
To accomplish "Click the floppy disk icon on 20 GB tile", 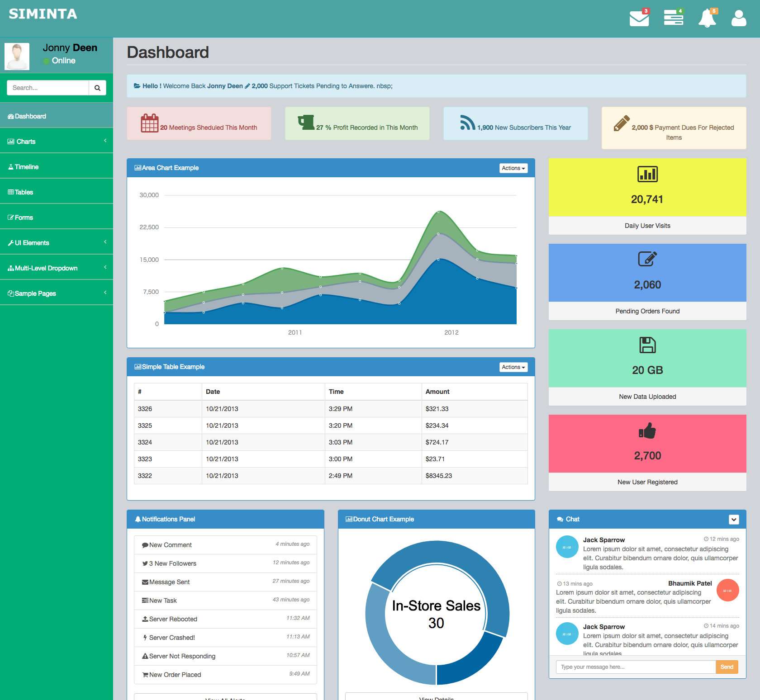I will coord(647,345).
